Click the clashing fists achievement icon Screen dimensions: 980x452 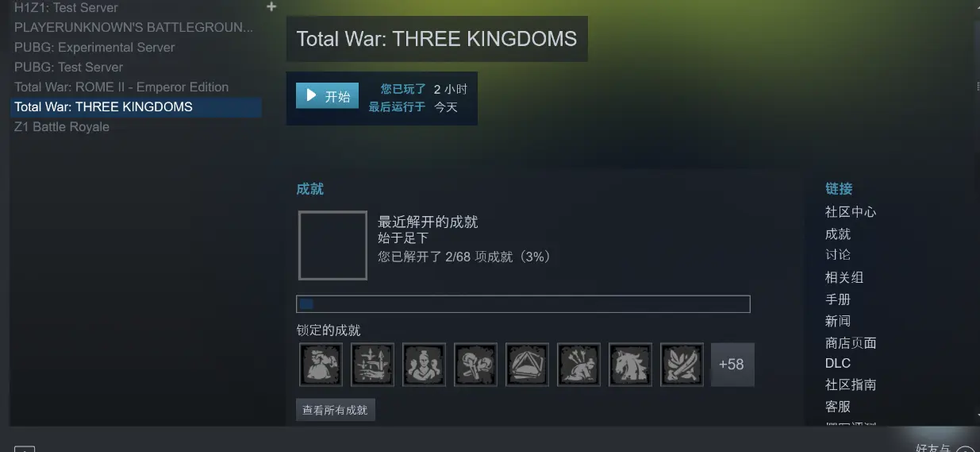tap(475, 365)
